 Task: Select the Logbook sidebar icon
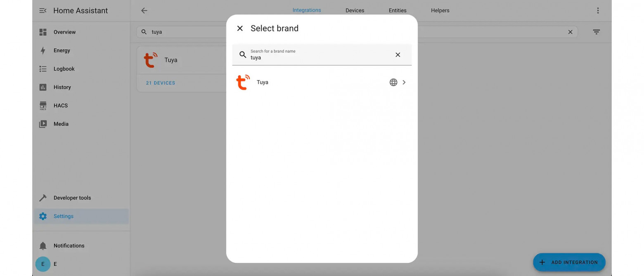pyautogui.click(x=43, y=68)
